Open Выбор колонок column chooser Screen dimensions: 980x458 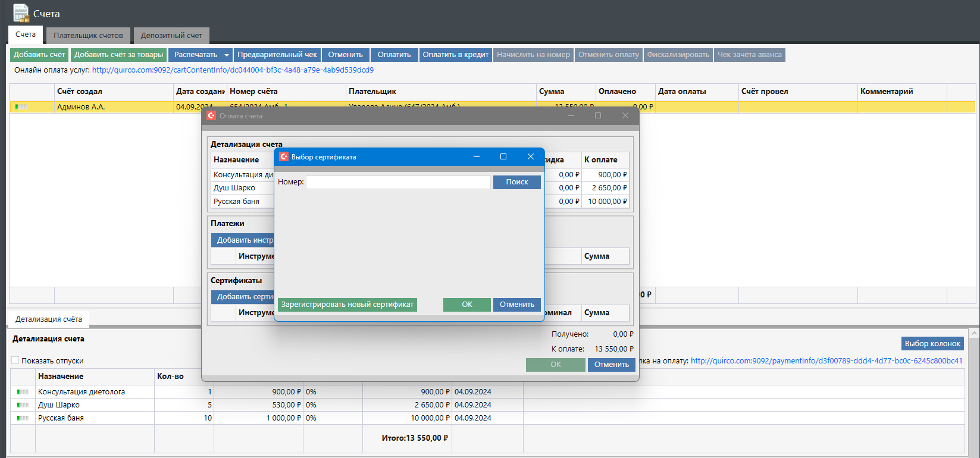pyautogui.click(x=932, y=344)
